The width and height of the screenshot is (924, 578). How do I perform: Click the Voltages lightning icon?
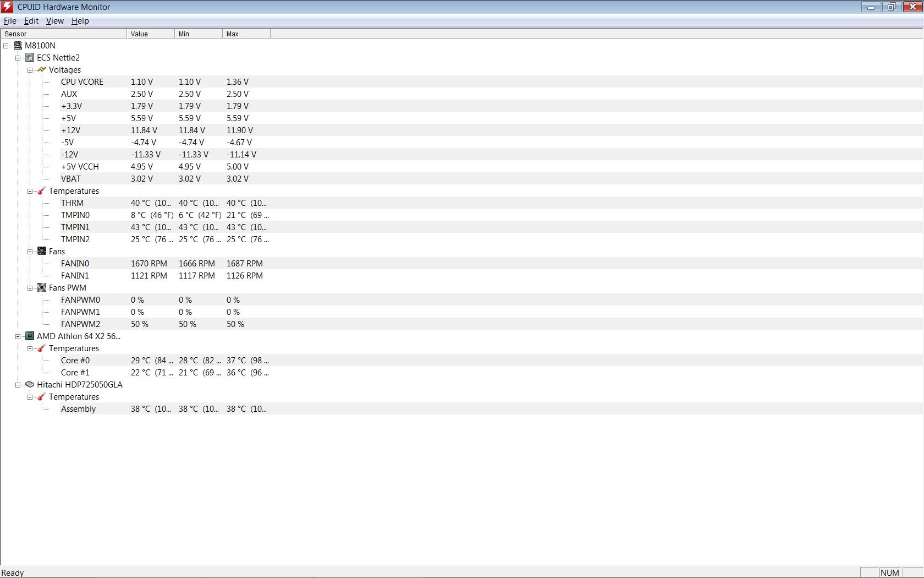coord(42,70)
